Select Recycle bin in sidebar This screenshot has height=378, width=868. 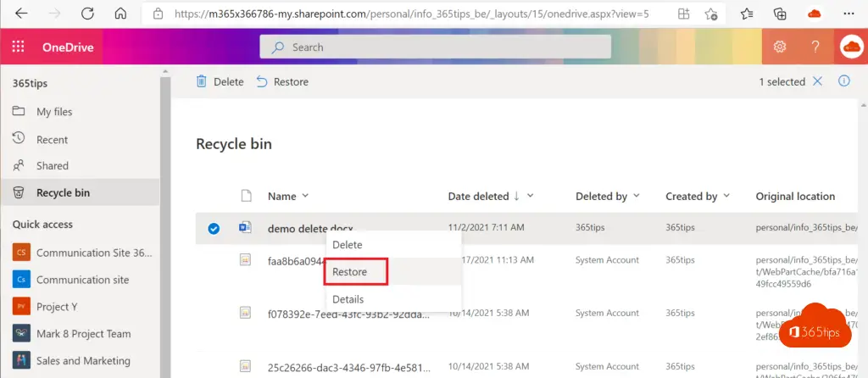pyautogui.click(x=81, y=192)
